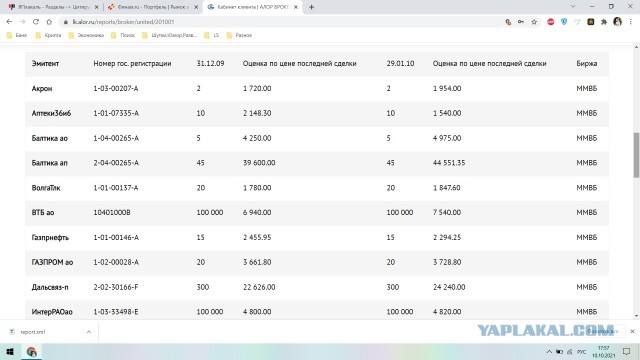
Task: Open the Экономика bookmarks folder
Action: click(x=86, y=35)
